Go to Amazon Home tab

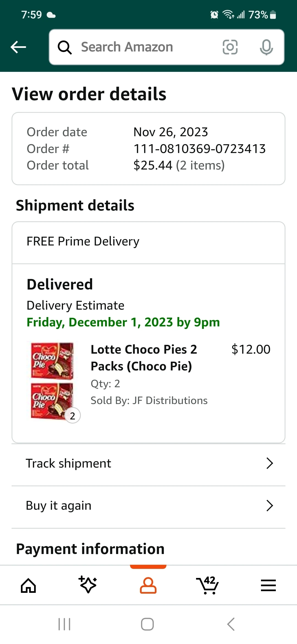tap(29, 585)
